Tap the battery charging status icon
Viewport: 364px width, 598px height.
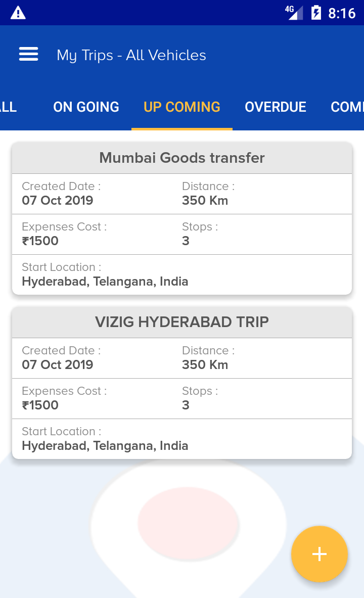click(316, 13)
